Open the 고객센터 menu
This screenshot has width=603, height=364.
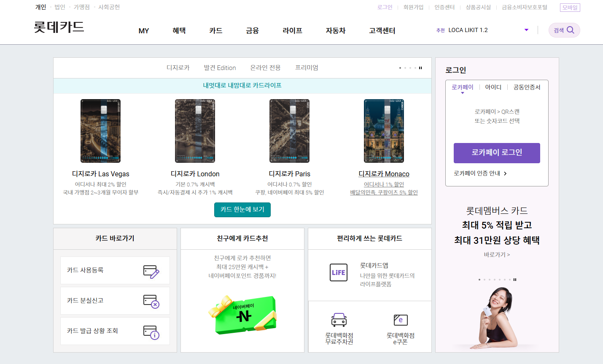point(382,31)
